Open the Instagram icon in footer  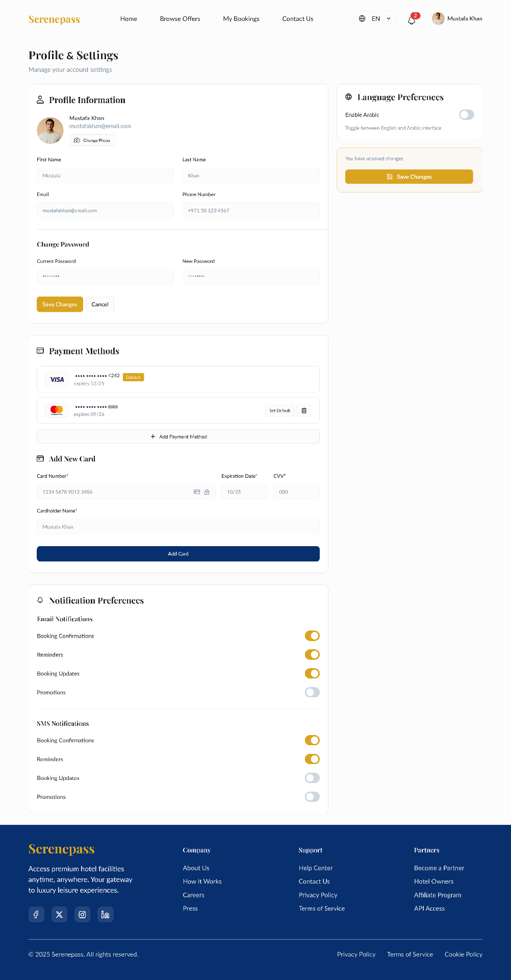coord(82,914)
